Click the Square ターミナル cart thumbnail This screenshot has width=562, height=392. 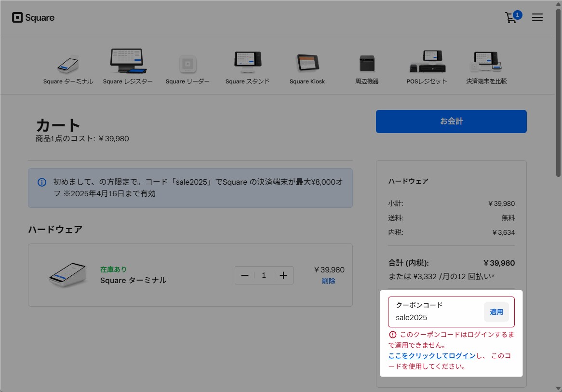point(68,275)
